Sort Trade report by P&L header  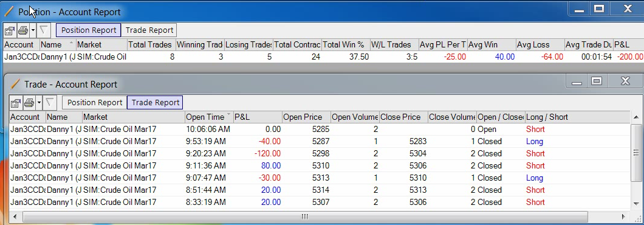(x=258, y=117)
